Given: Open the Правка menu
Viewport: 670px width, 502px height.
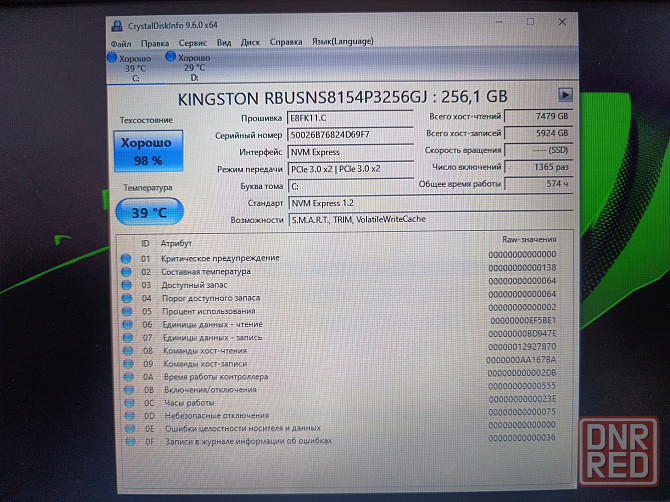Looking at the screenshot, I should pos(155,43).
